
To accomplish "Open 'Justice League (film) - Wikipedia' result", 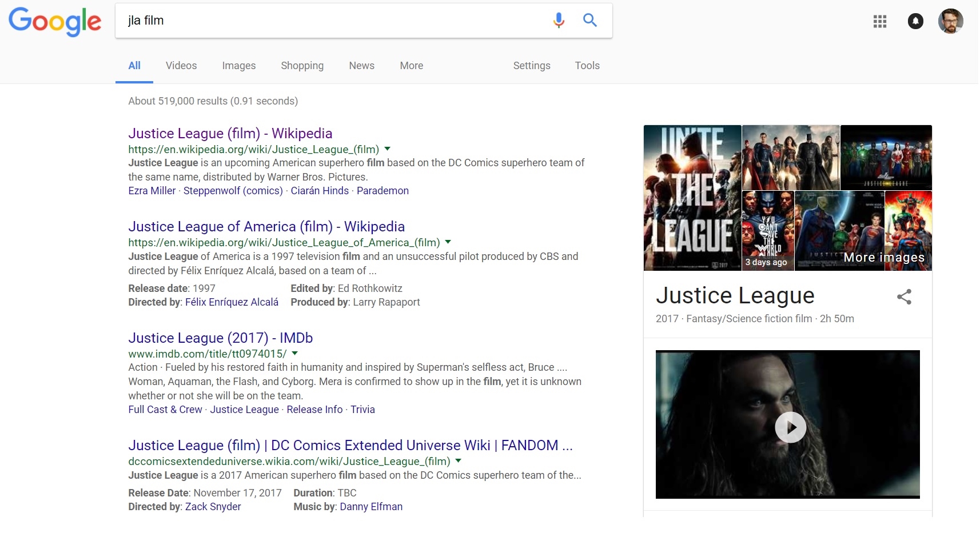I will click(230, 133).
